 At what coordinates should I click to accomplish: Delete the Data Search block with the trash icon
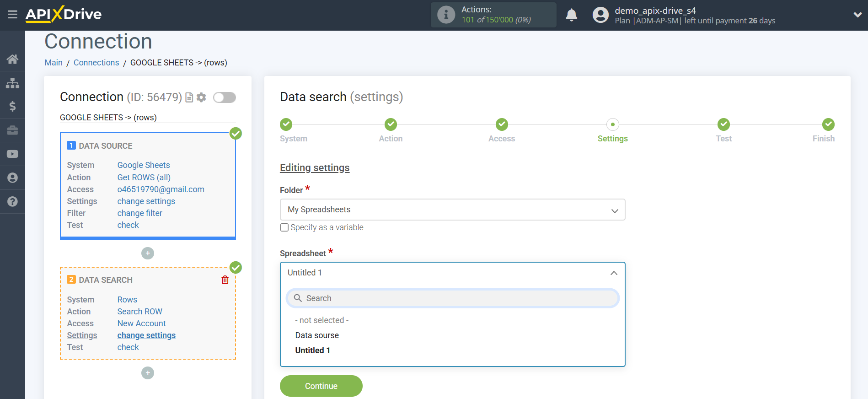point(225,280)
